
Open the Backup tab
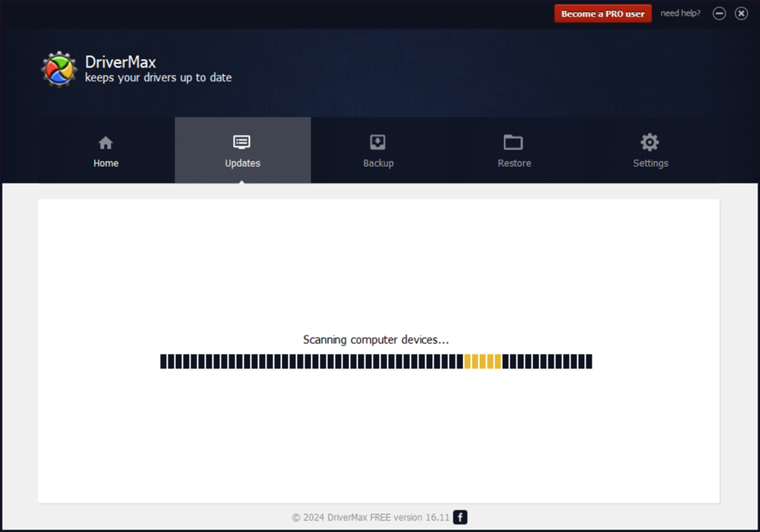(378, 150)
